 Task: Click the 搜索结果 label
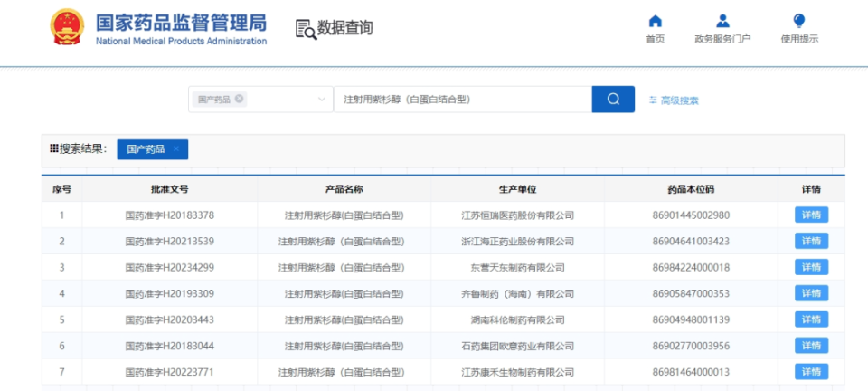point(83,148)
